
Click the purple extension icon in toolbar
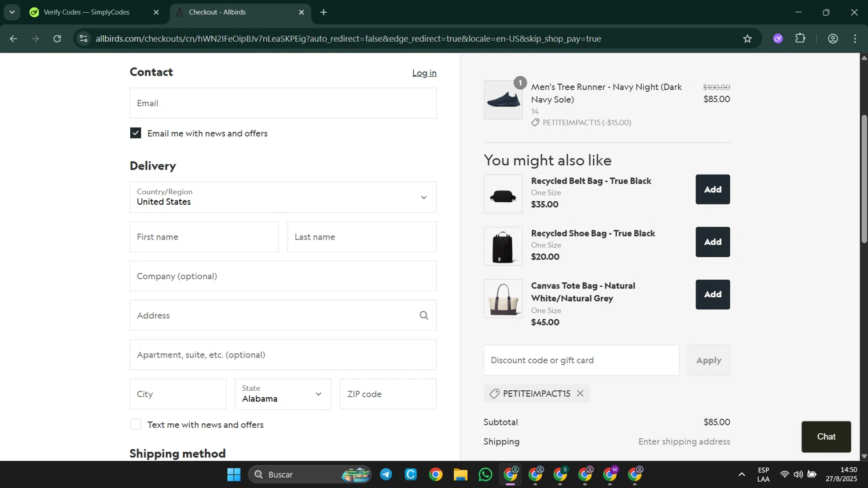point(778,39)
